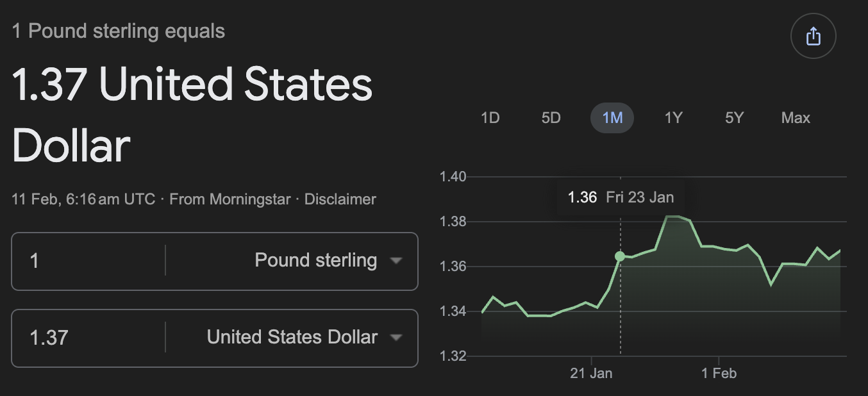This screenshot has height=396, width=868.
Task: Show the 1Y chart range
Action: tap(673, 118)
